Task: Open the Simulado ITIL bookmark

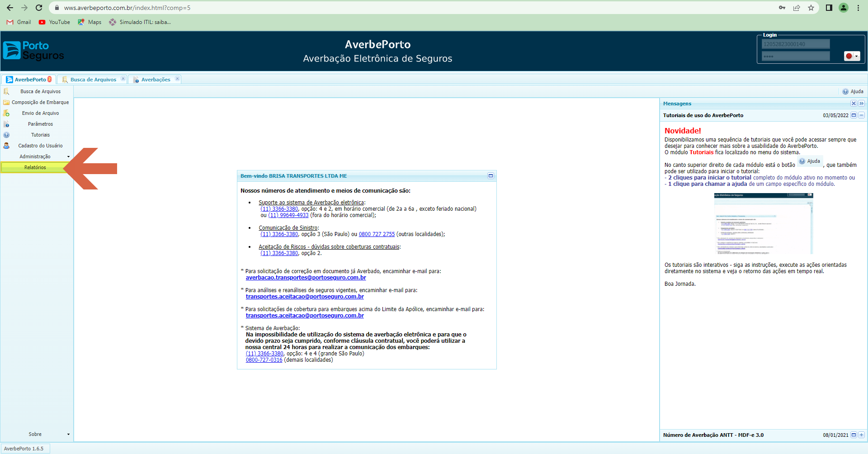Action: click(140, 22)
